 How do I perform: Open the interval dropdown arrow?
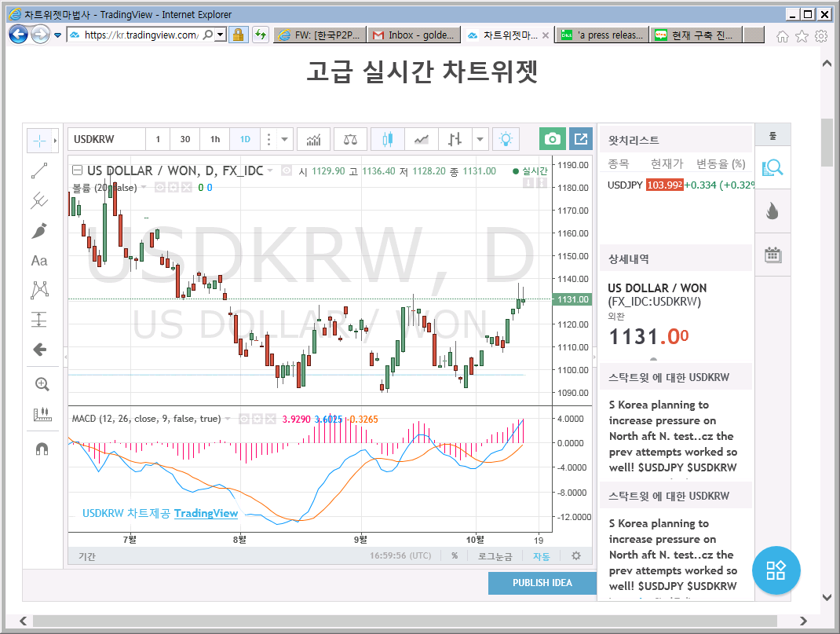pyautogui.click(x=284, y=139)
